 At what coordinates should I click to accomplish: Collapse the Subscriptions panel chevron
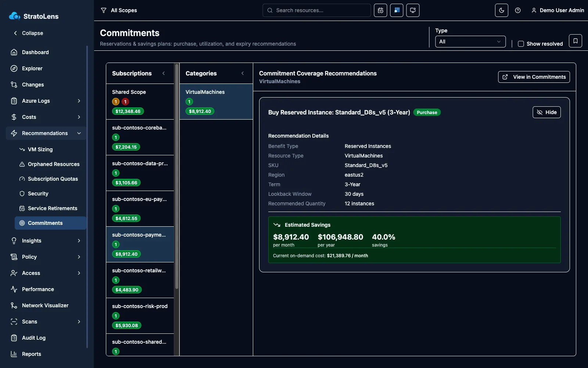click(x=164, y=73)
